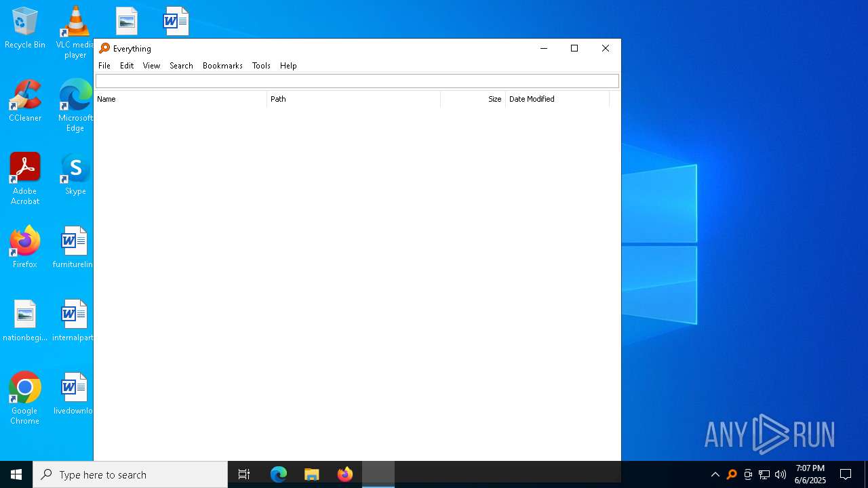Select the internalpart Word document icon
This screenshot has width=868, height=488.
[73, 321]
